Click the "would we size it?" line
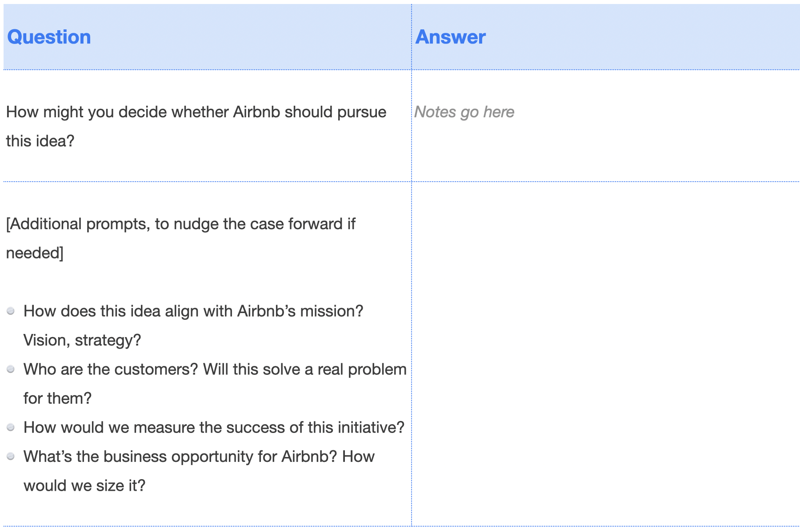The height and width of the screenshot is (532, 800). [84, 486]
